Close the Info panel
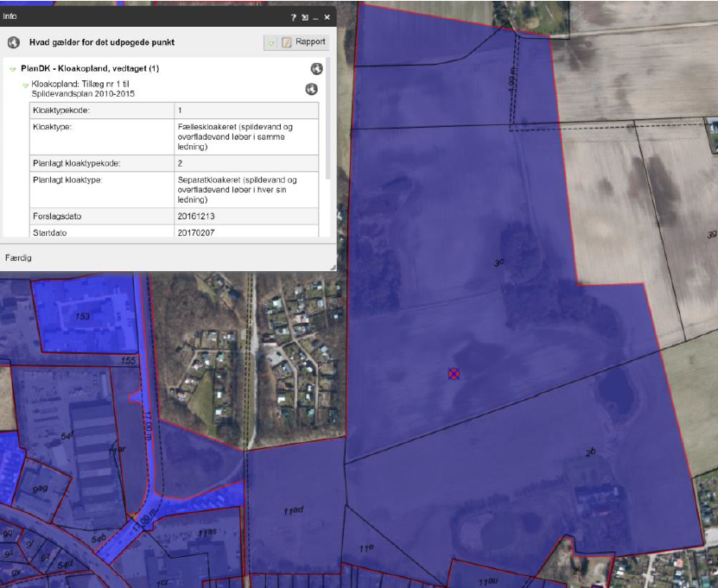Image resolution: width=718 pixels, height=588 pixels. pyautogui.click(x=327, y=17)
